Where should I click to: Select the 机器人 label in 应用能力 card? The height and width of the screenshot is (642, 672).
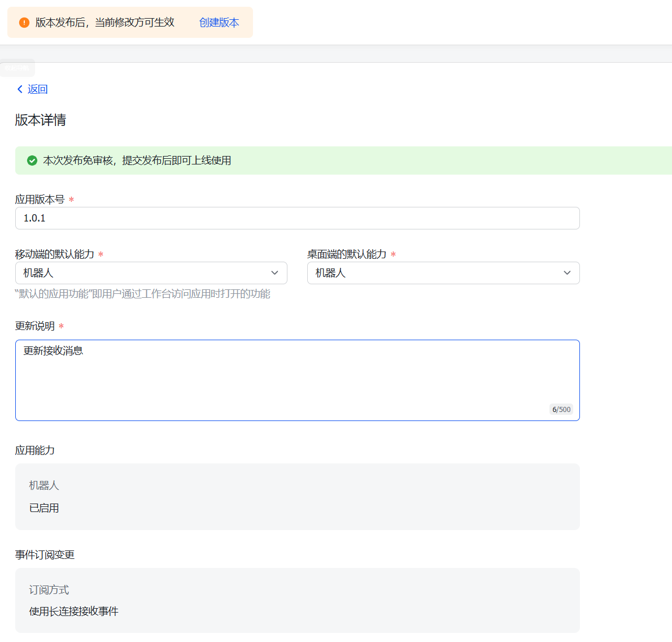pyautogui.click(x=44, y=485)
